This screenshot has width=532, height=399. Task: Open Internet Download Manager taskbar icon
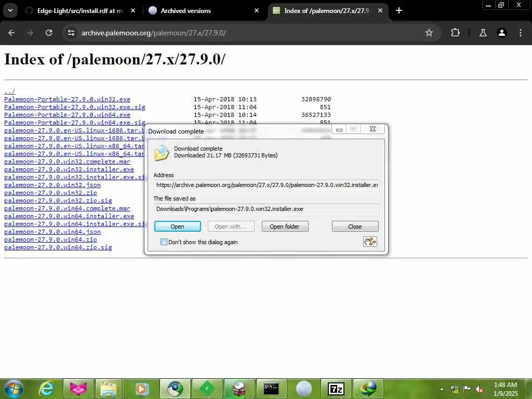click(x=368, y=389)
